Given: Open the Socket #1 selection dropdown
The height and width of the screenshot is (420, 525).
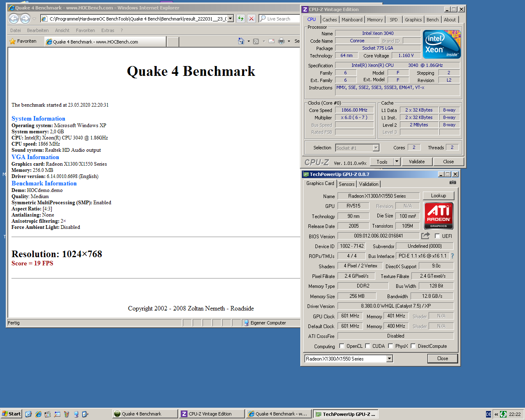Looking at the screenshot, I should 376,148.
